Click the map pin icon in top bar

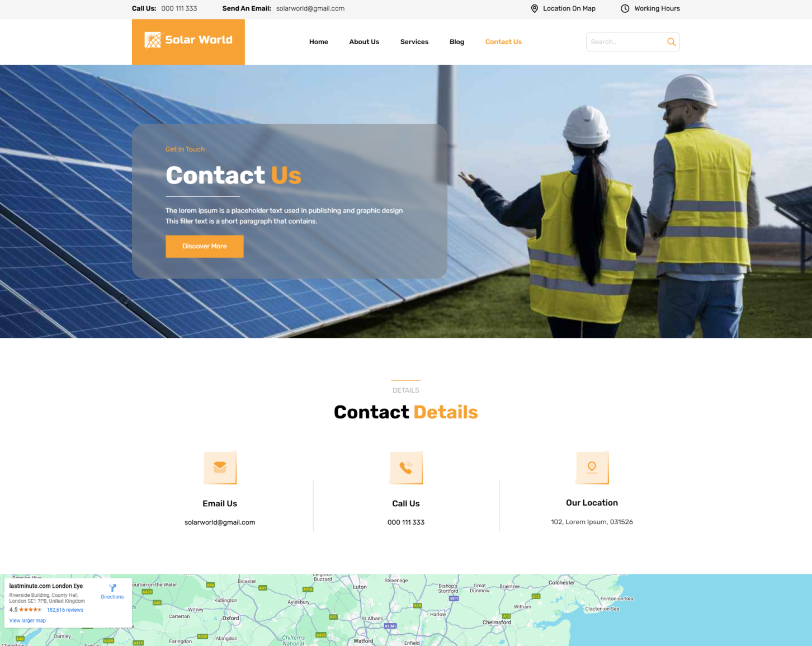click(535, 8)
